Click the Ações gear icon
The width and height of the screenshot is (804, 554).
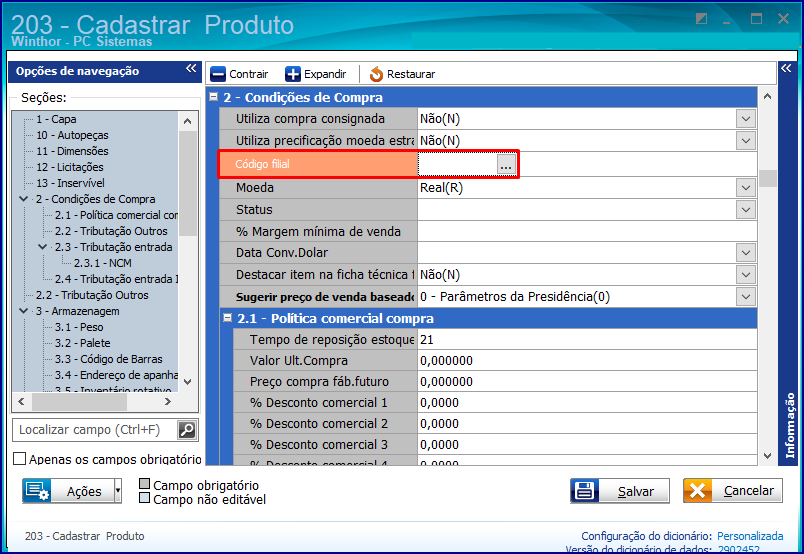tap(36, 491)
